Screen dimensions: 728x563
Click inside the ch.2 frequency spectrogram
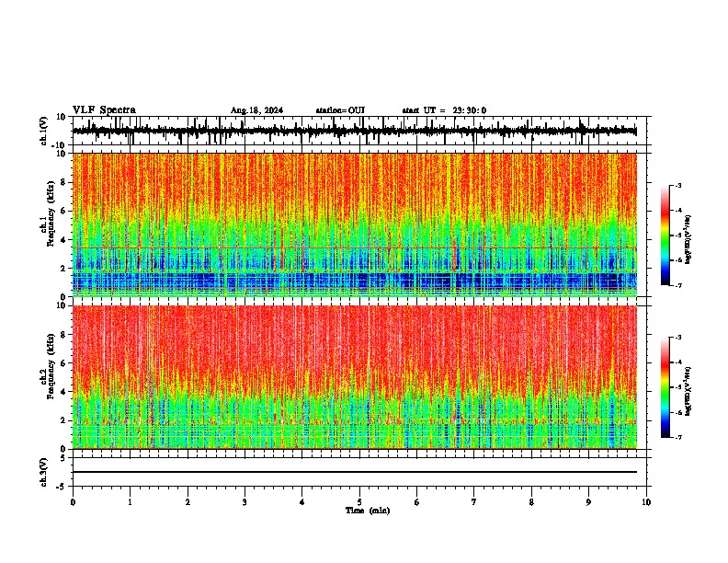point(354,377)
